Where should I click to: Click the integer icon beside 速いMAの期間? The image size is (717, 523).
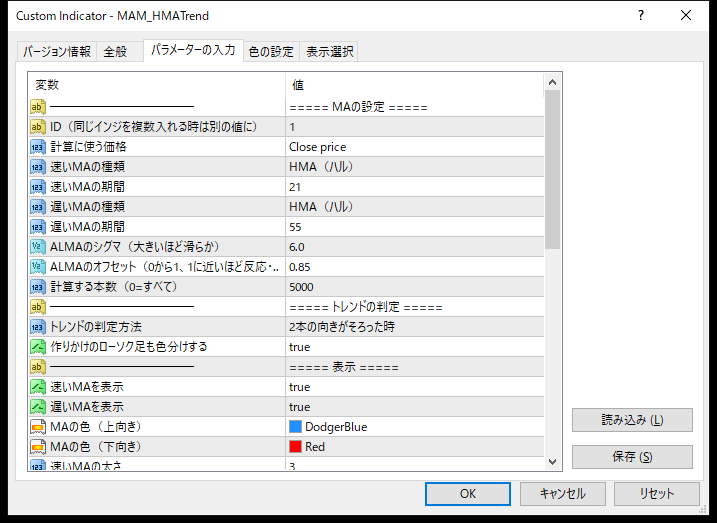38,187
